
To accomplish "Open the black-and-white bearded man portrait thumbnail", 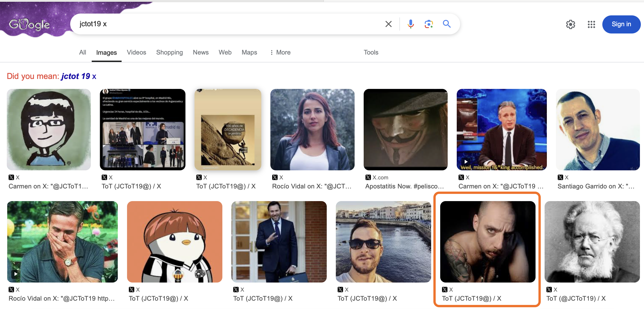I will [x=592, y=242].
